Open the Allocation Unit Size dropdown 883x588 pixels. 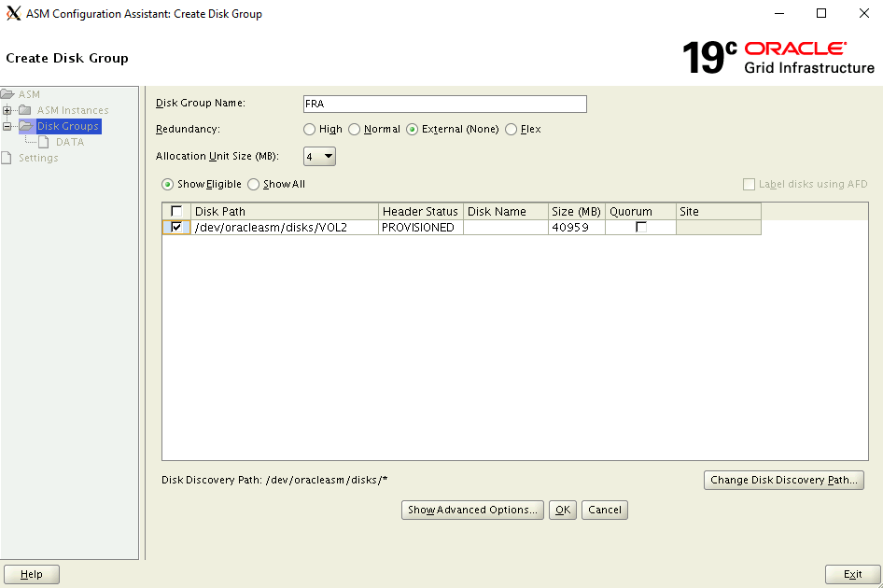[x=319, y=156]
